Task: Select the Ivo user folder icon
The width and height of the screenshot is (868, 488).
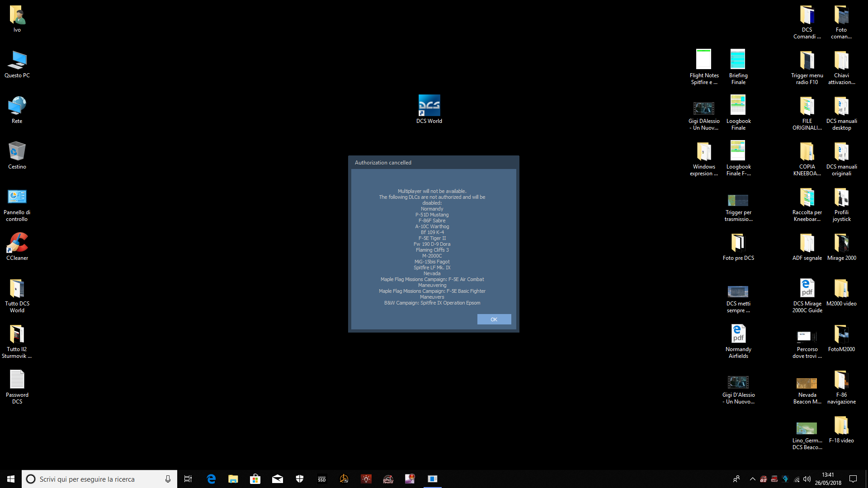Action: (x=17, y=19)
